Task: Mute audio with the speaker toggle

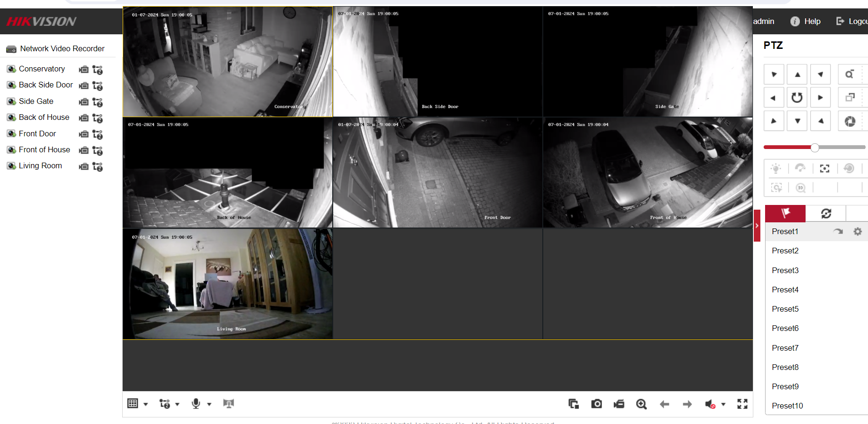Action: tap(711, 404)
